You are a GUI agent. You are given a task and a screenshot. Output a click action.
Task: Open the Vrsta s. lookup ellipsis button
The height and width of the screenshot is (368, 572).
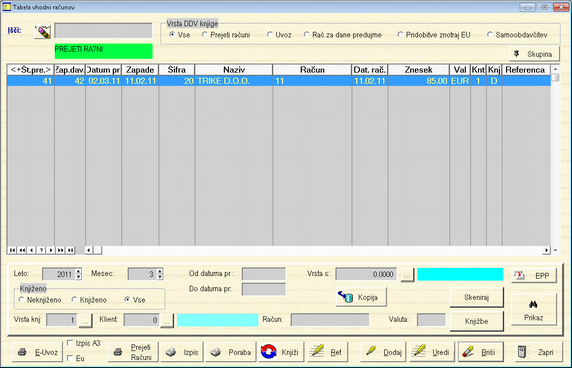coord(407,275)
